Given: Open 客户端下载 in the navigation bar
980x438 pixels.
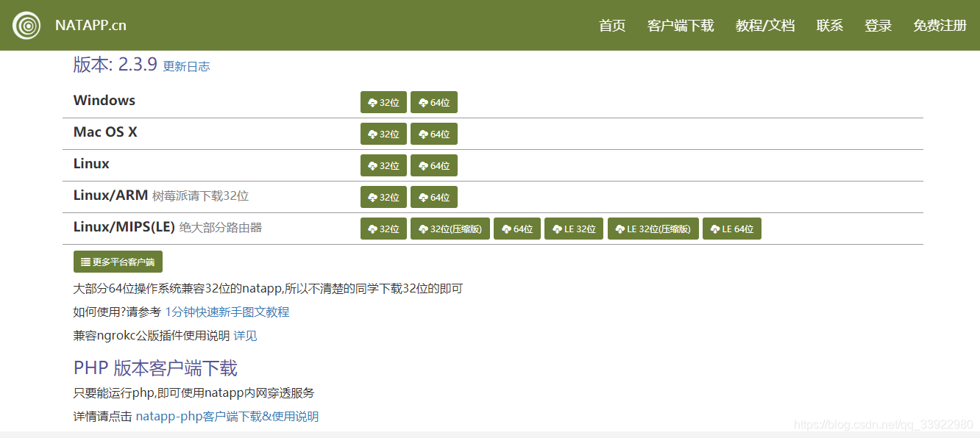Looking at the screenshot, I should pos(681,26).
